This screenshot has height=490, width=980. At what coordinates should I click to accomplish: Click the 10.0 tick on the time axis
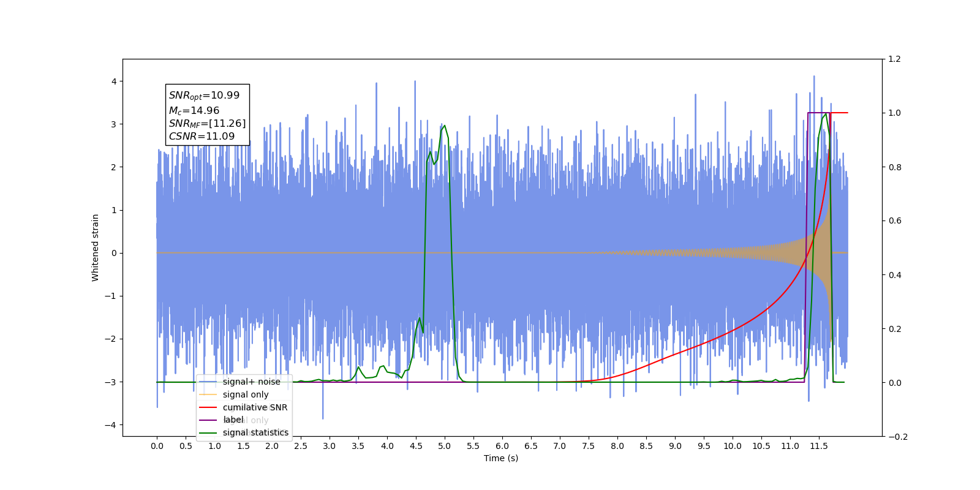733,446
